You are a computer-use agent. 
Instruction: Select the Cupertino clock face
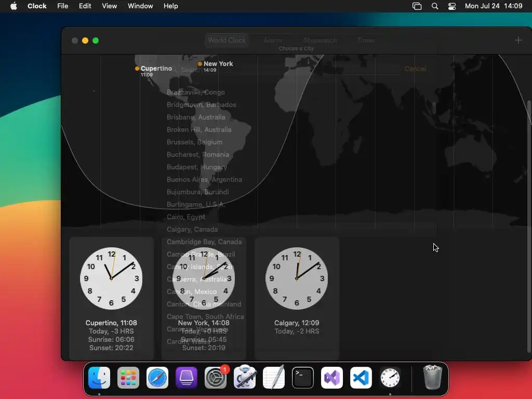(x=111, y=278)
